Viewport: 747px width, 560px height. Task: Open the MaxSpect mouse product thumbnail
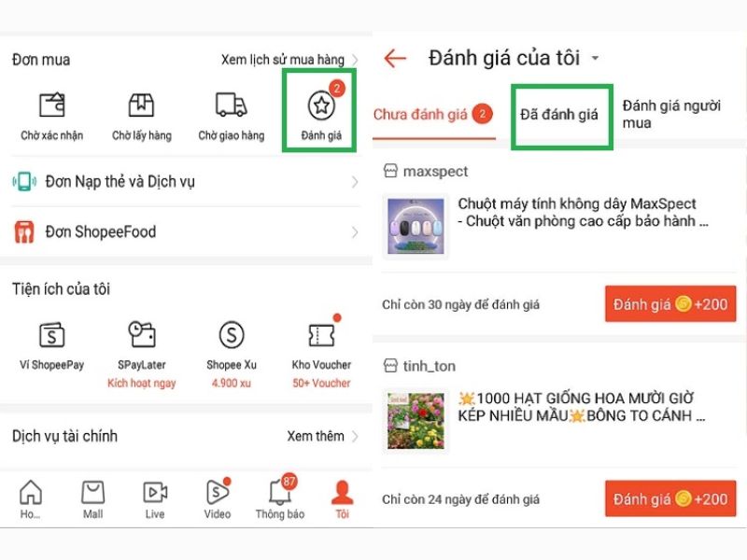(x=416, y=226)
